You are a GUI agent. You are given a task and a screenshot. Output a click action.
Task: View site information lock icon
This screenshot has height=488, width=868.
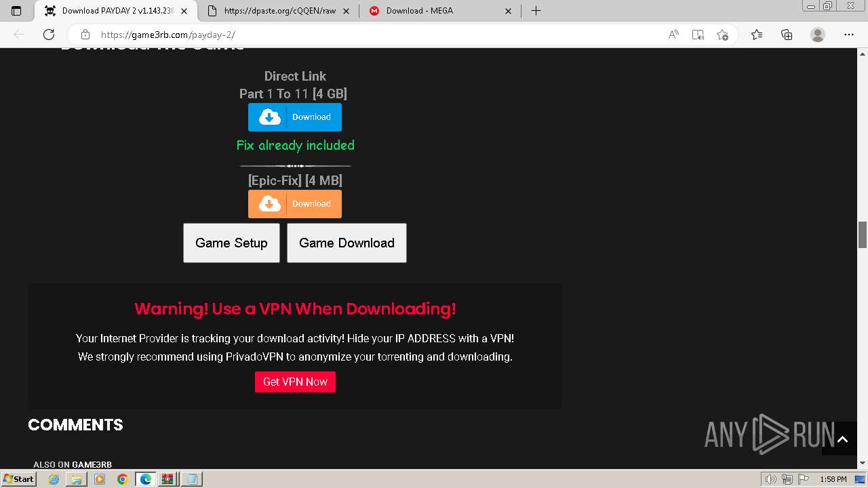tap(85, 35)
